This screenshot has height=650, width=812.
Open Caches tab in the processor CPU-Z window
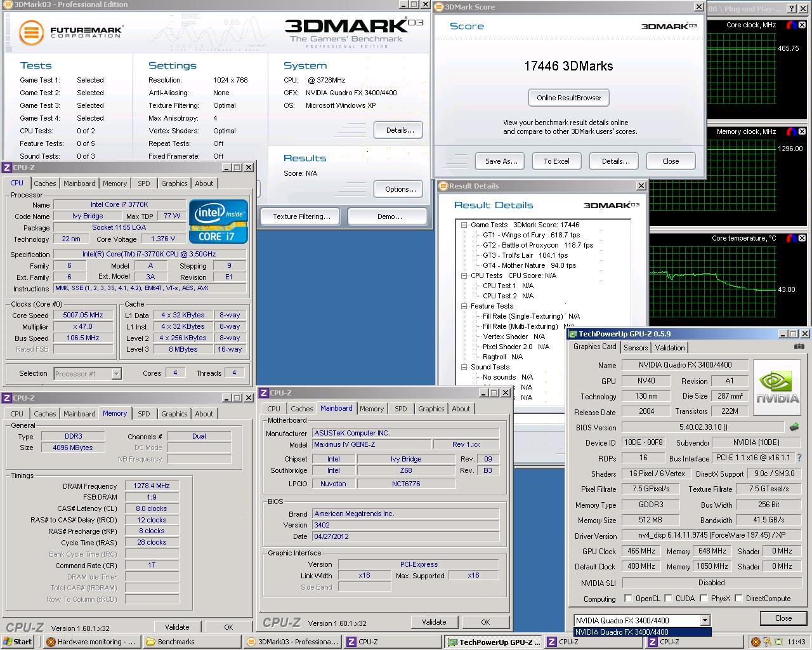pyautogui.click(x=45, y=183)
